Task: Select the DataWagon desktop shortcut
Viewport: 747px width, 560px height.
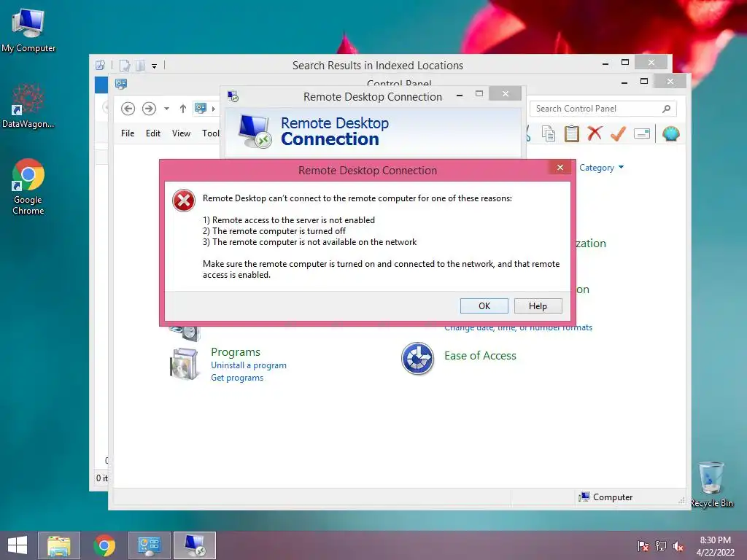Action: point(28,106)
